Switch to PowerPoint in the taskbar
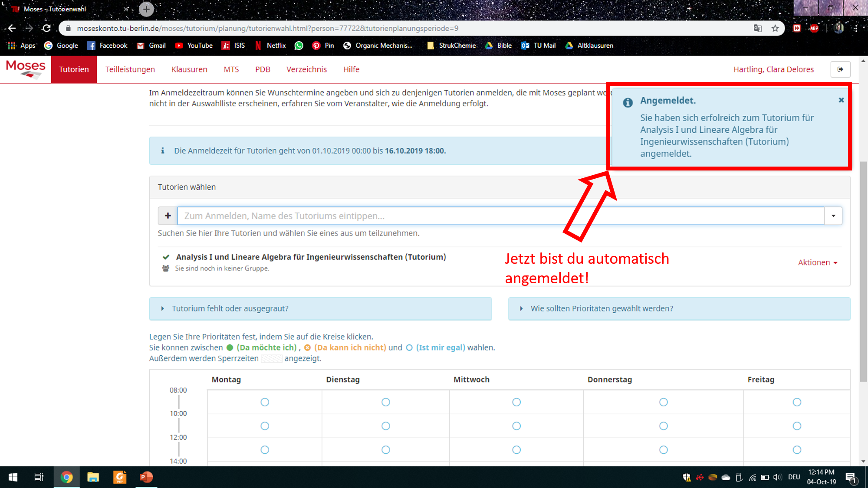Screen dimensions: 868x488 click(146, 477)
